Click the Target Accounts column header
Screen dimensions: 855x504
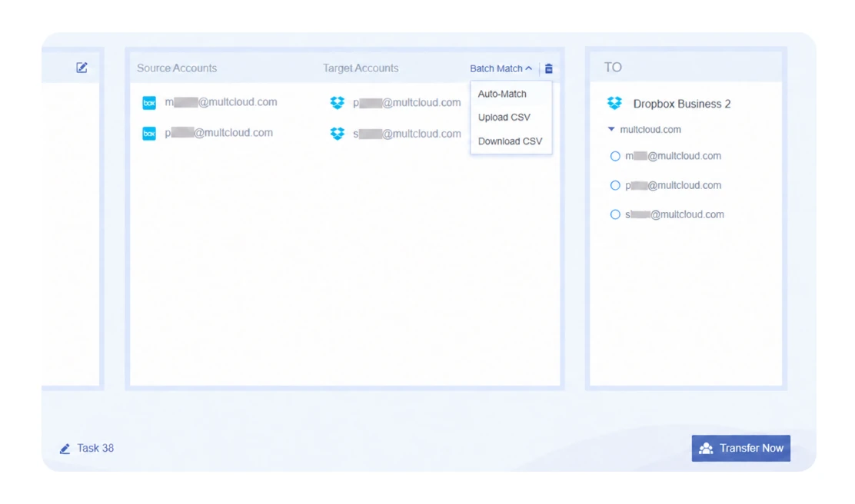click(x=361, y=68)
